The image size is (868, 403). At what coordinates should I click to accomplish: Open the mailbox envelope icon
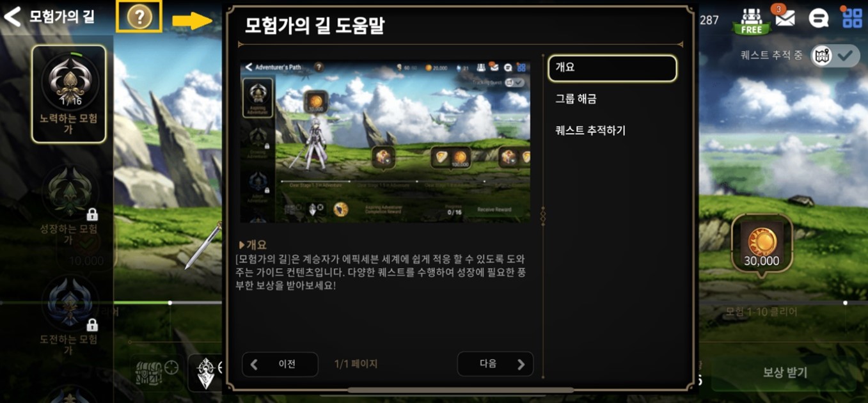tap(784, 18)
